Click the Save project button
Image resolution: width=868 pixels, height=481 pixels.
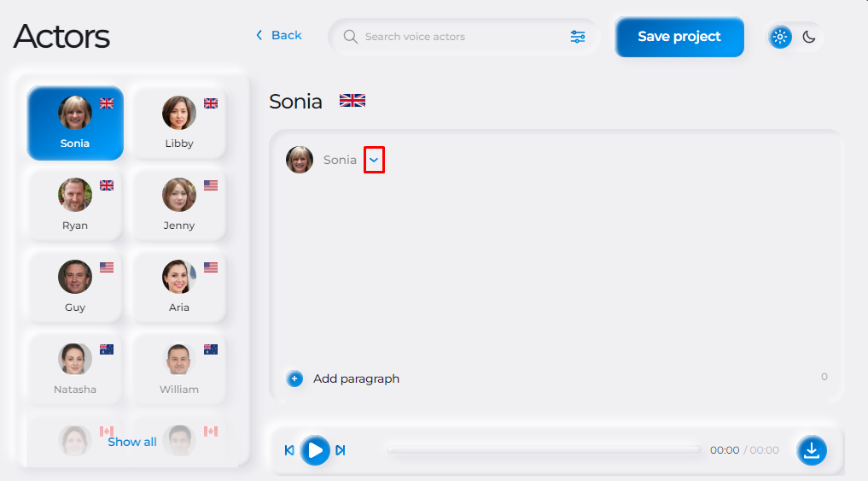(679, 37)
